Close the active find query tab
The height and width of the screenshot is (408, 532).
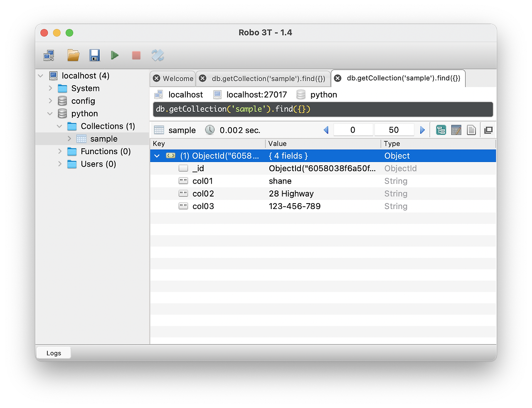coord(338,78)
